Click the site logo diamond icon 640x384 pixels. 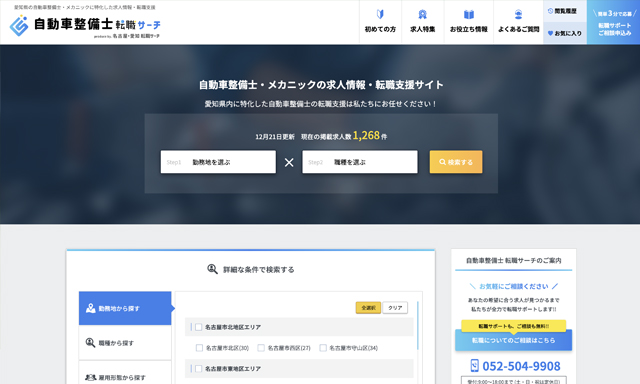[19, 26]
